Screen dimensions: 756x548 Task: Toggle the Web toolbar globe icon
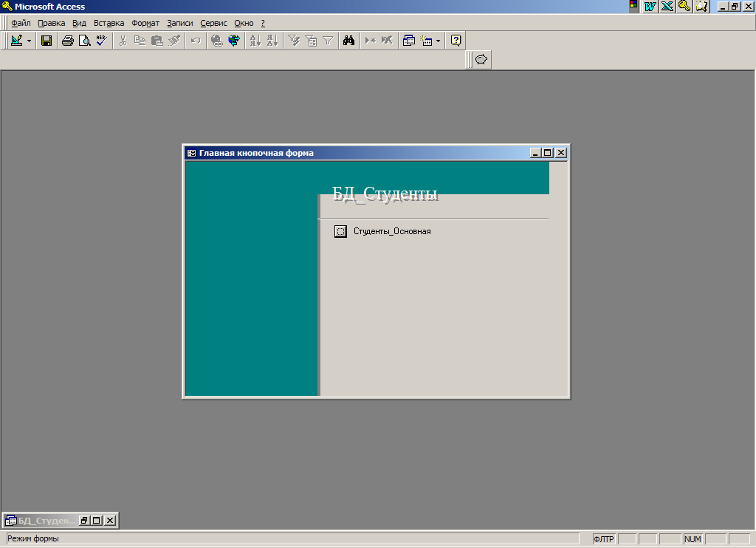(x=234, y=41)
